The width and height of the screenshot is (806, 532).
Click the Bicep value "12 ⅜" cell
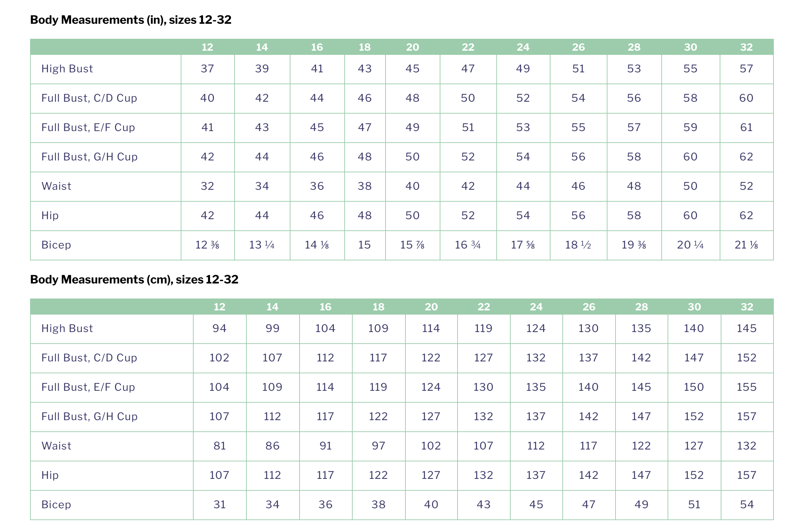click(207, 245)
